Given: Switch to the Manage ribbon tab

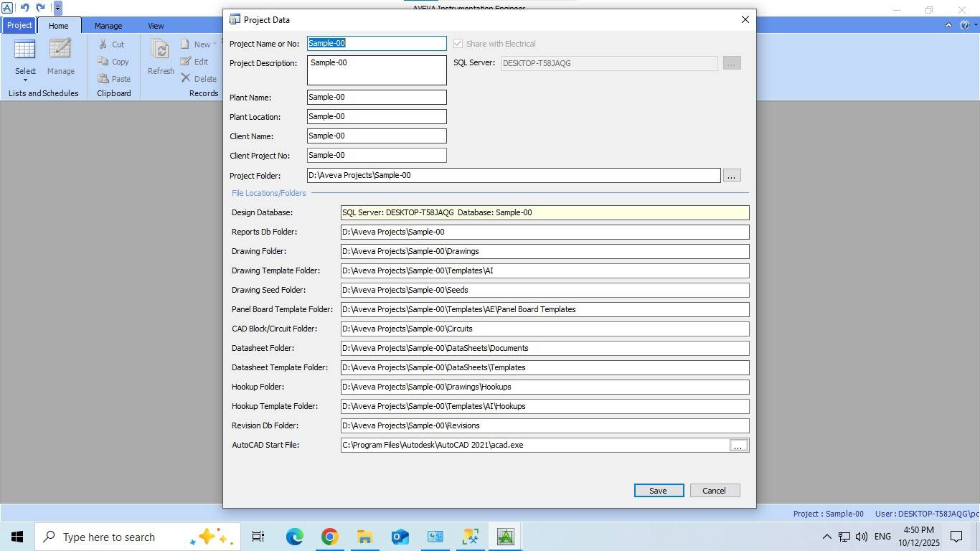Looking at the screenshot, I should pos(108,26).
